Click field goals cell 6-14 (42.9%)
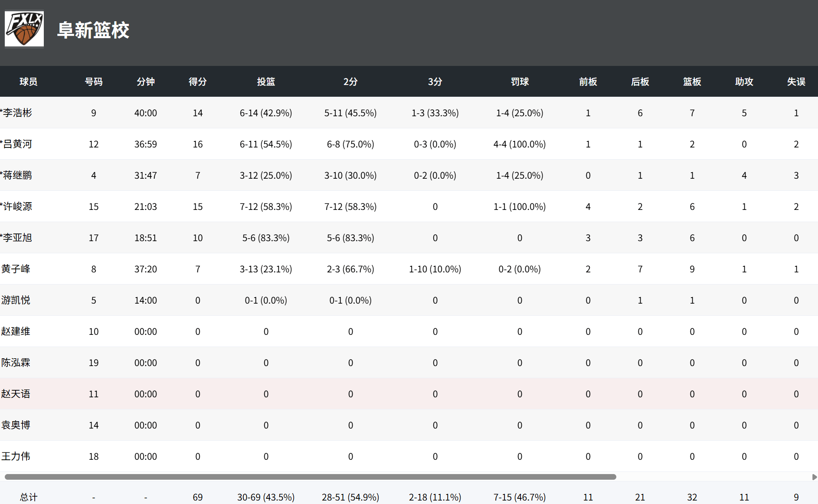 (266, 113)
